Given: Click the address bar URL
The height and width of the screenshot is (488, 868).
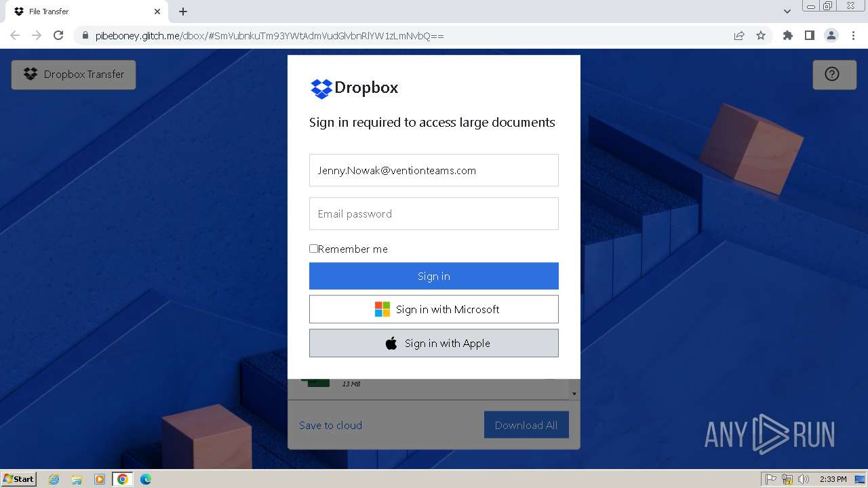Looking at the screenshot, I should pos(270,36).
